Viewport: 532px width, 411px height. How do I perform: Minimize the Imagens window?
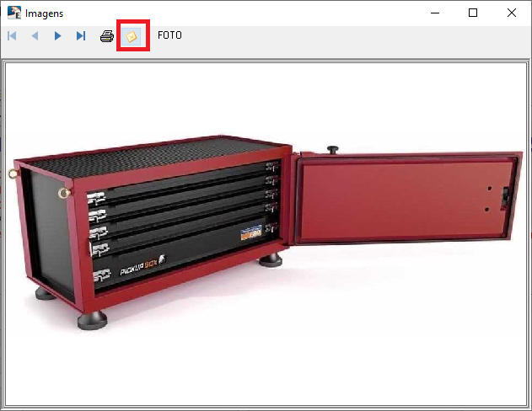[x=435, y=13]
